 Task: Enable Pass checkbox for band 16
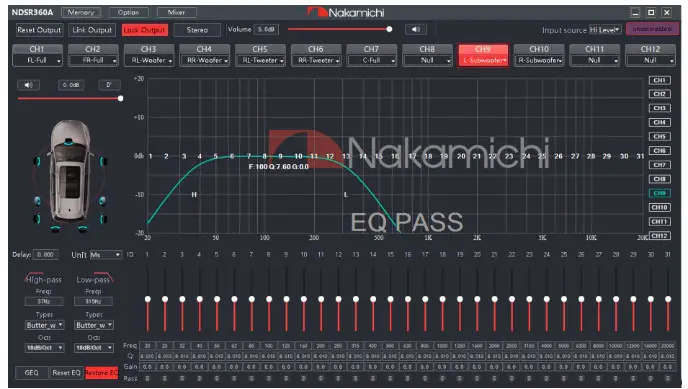coord(408,378)
